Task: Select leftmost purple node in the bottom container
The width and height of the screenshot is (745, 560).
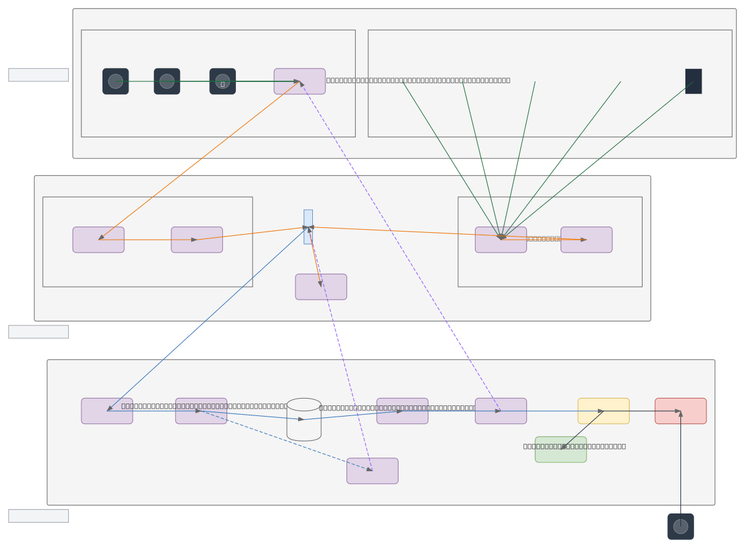Action: pyautogui.click(x=107, y=411)
